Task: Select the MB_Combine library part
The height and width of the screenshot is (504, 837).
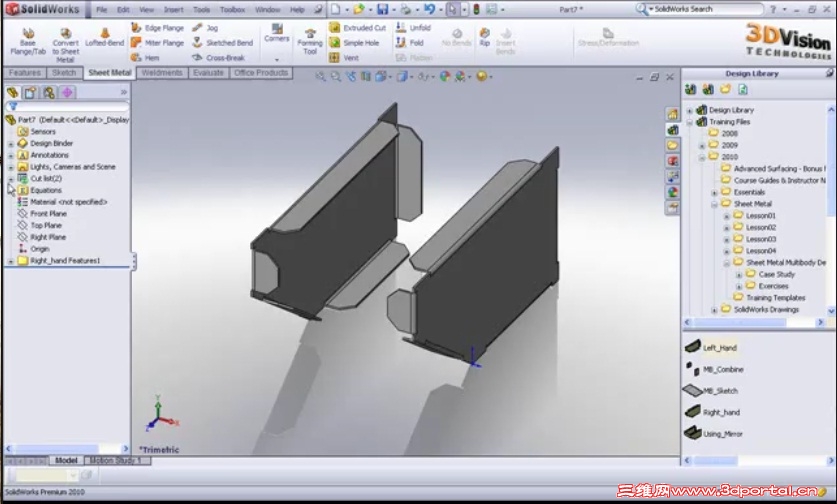Action: tap(714, 369)
